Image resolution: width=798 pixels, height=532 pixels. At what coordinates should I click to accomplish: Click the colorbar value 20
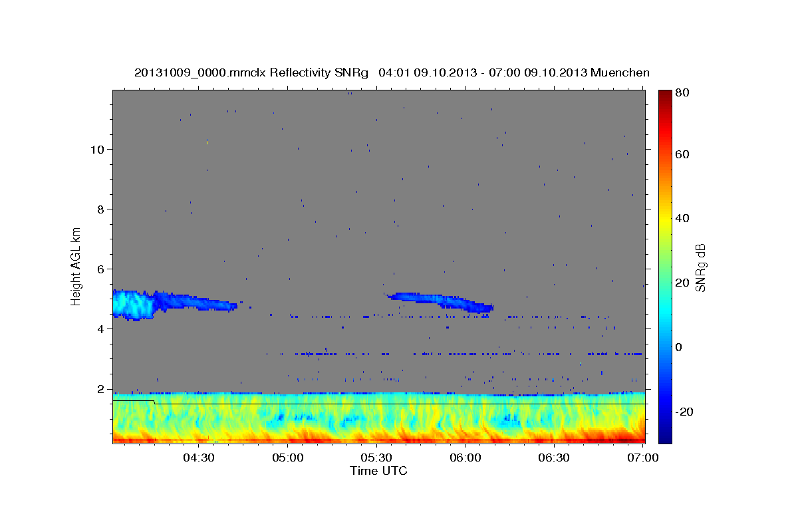pyautogui.click(x=682, y=283)
